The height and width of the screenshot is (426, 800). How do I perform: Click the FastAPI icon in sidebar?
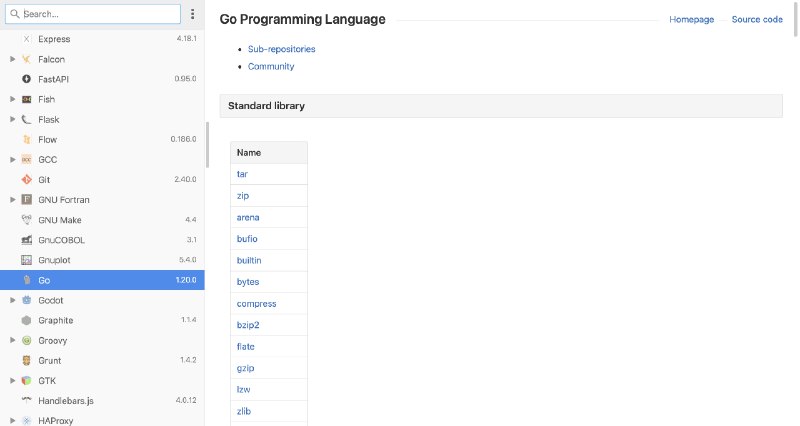[27, 79]
